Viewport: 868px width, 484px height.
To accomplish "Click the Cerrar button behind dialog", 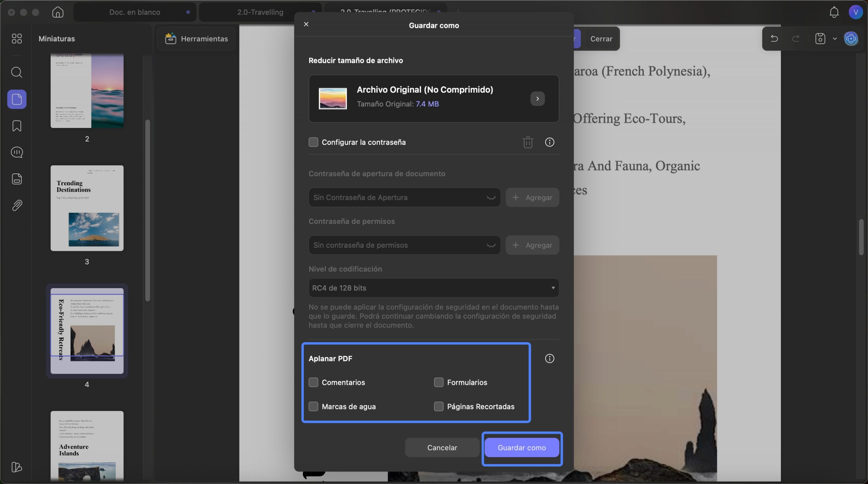I will (601, 38).
